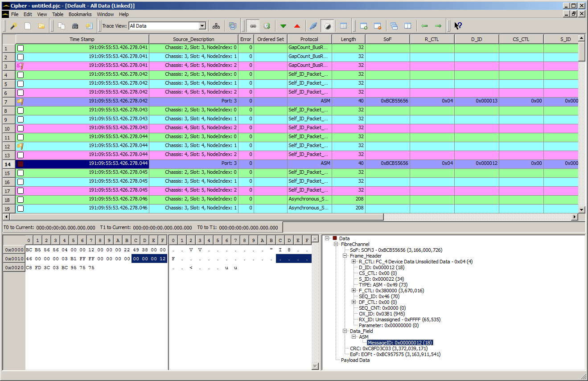Click the Protocol column header

coord(309,39)
